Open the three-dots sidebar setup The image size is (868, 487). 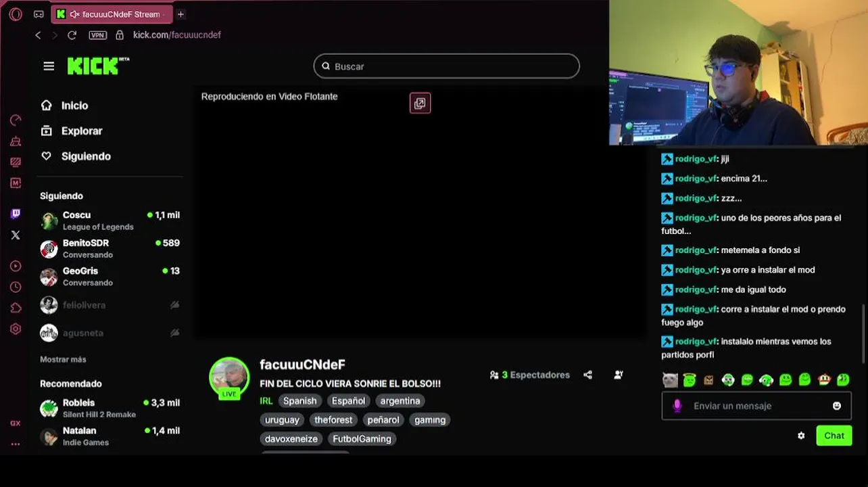coord(16,444)
